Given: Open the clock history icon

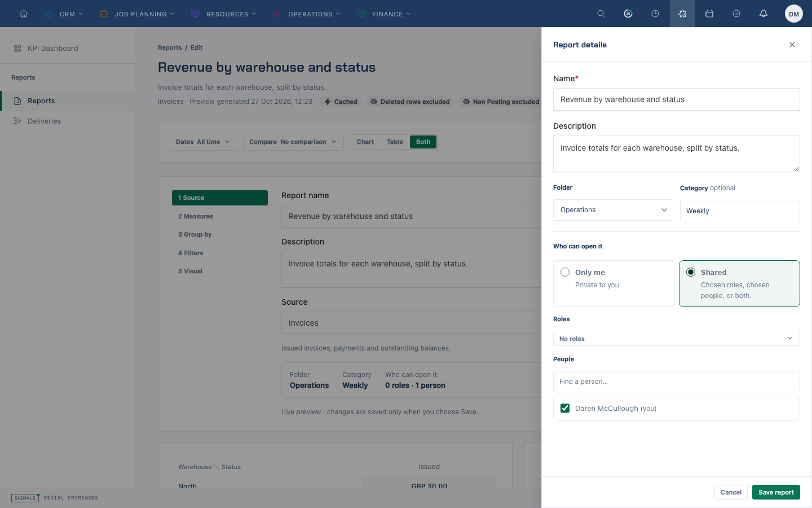Looking at the screenshot, I should pos(655,14).
